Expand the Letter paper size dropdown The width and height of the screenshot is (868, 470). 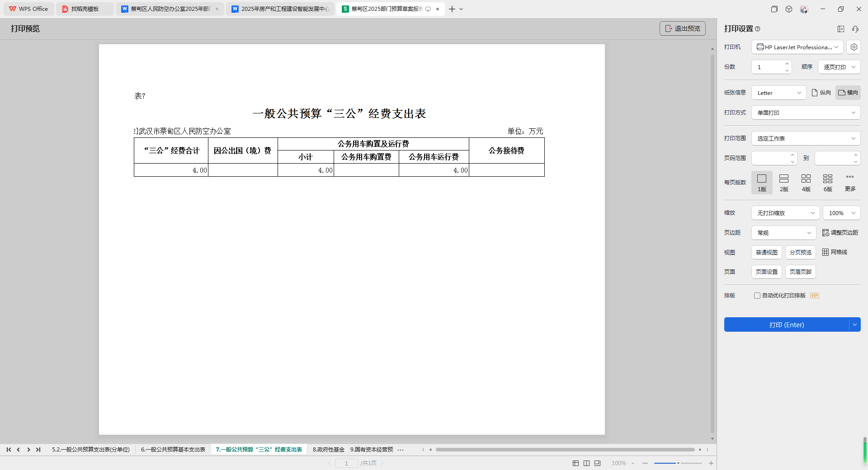pyautogui.click(x=778, y=93)
